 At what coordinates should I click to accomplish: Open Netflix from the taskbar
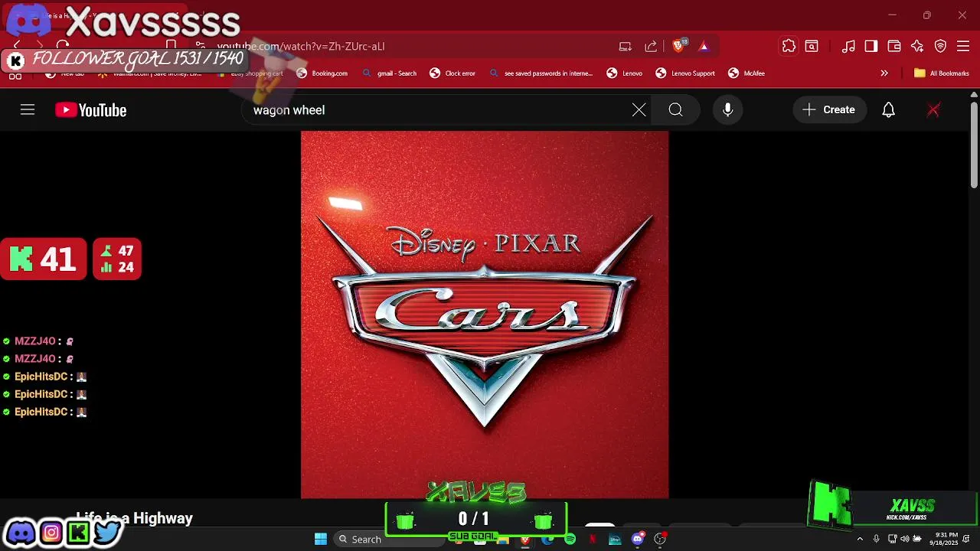coord(593,539)
